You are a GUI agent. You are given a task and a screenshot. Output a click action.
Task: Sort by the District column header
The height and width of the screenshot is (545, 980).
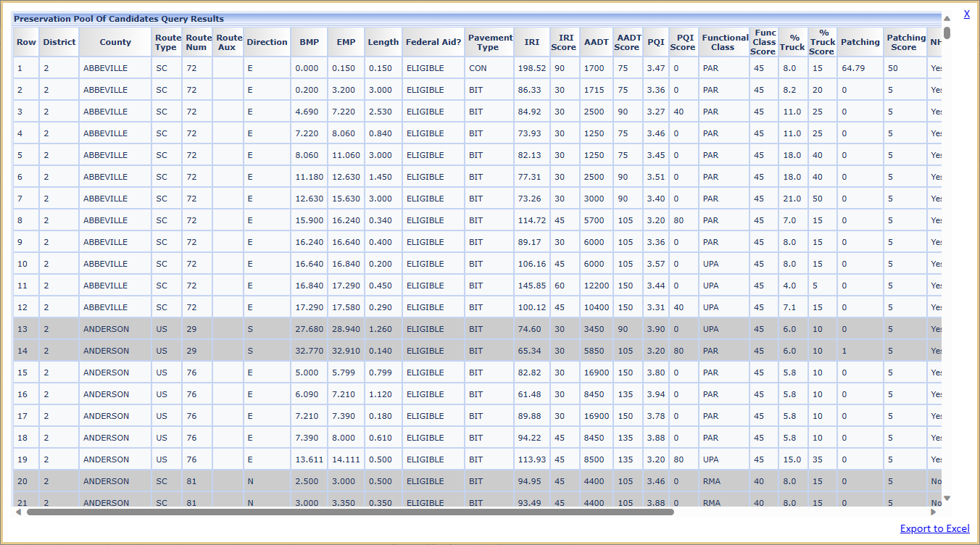coord(59,42)
